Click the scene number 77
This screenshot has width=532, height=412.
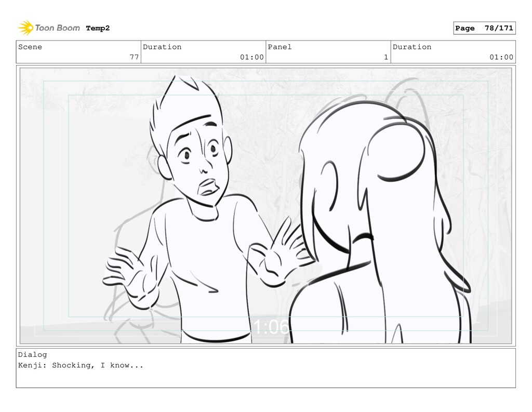coord(135,57)
